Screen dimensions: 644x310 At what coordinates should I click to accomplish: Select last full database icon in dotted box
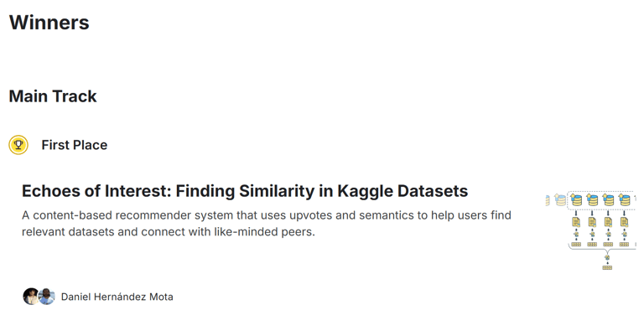coord(624,199)
